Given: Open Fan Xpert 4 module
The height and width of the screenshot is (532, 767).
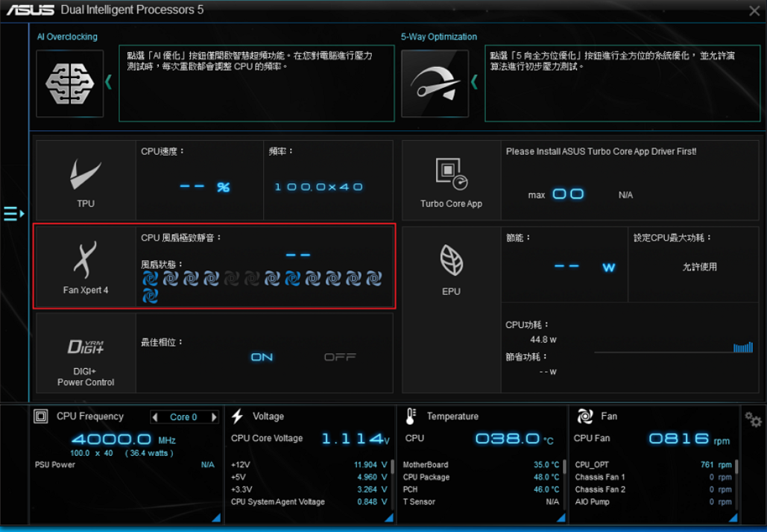Looking at the screenshot, I should pyautogui.click(x=86, y=266).
